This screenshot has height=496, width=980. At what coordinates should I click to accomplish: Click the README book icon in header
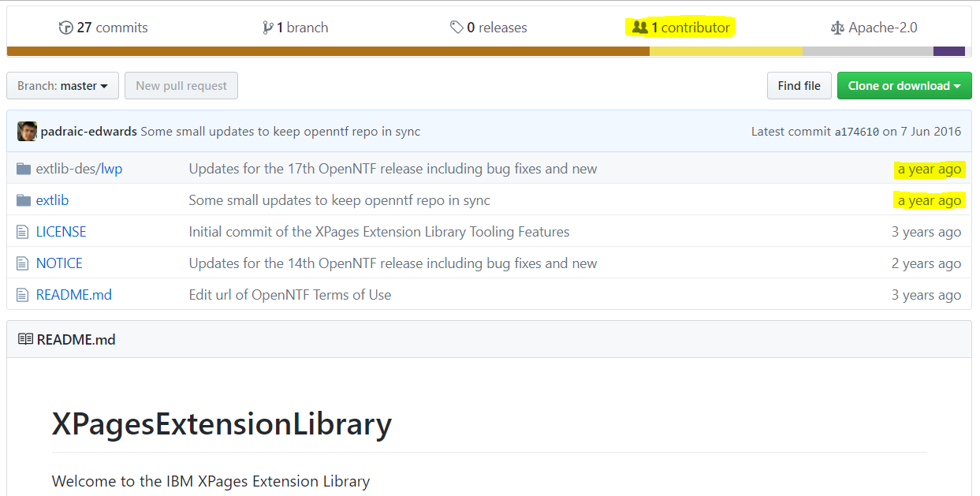point(25,340)
